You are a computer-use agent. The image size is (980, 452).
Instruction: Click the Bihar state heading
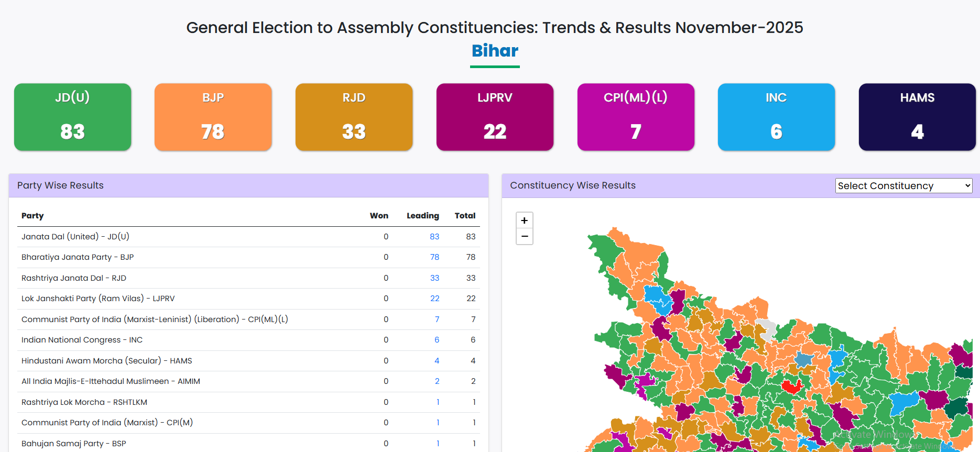pyautogui.click(x=495, y=51)
